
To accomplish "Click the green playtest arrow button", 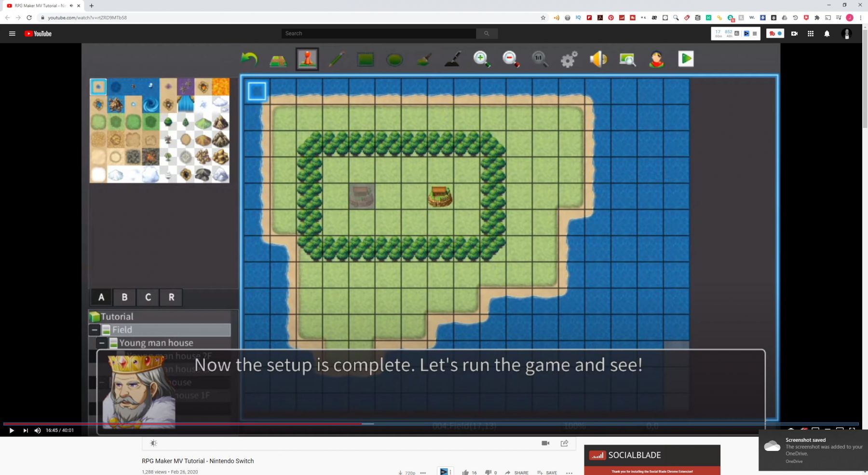I will click(x=686, y=59).
